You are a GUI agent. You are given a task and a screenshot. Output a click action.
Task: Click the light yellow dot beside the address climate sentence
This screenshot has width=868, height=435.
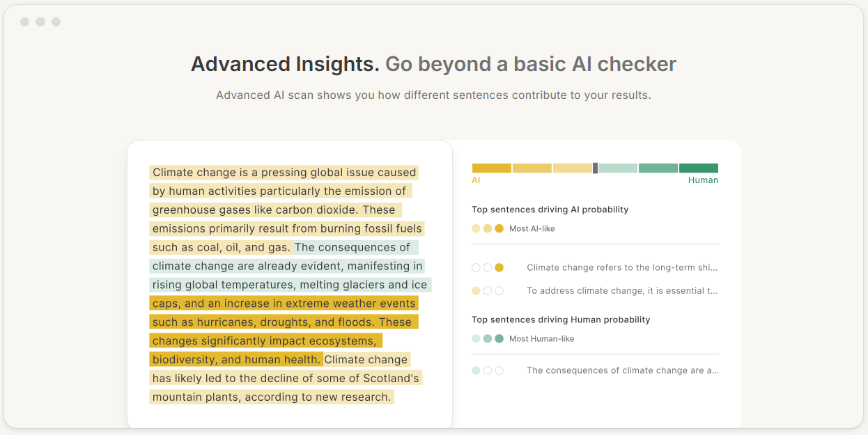[476, 290]
